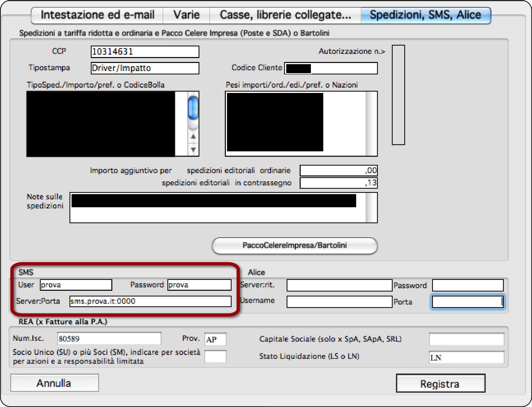Click the Note sulle spedizioni scrollbar

click(371, 208)
